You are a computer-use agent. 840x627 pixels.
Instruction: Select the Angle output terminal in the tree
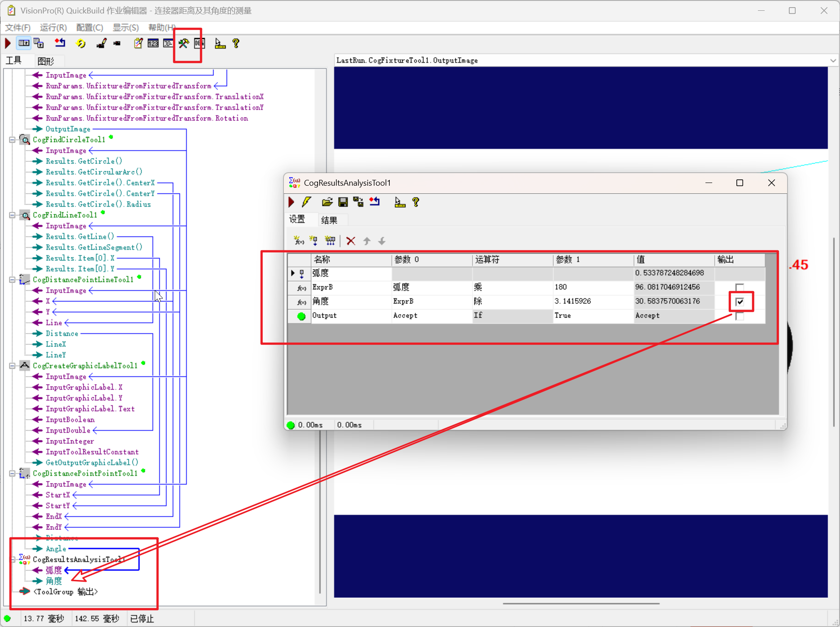click(x=56, y=549)
